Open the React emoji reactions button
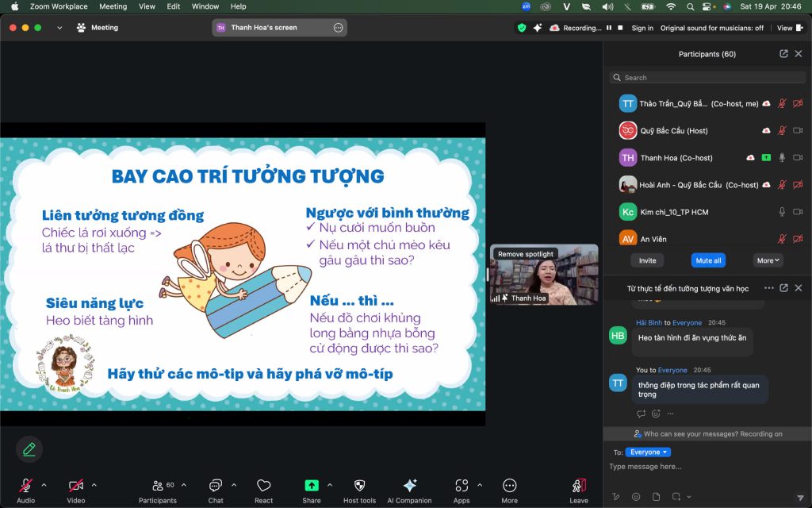The height and width of the screenshot is (508, 812). (263, 486)
